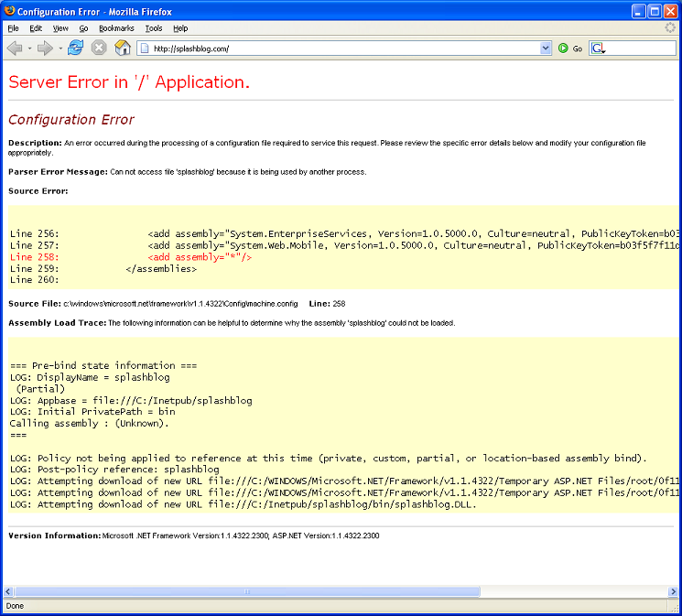Image resolution: width=682 pixels, height=616 pixels.
Task: Open the Home page icon
Action: tap(123, 48)
